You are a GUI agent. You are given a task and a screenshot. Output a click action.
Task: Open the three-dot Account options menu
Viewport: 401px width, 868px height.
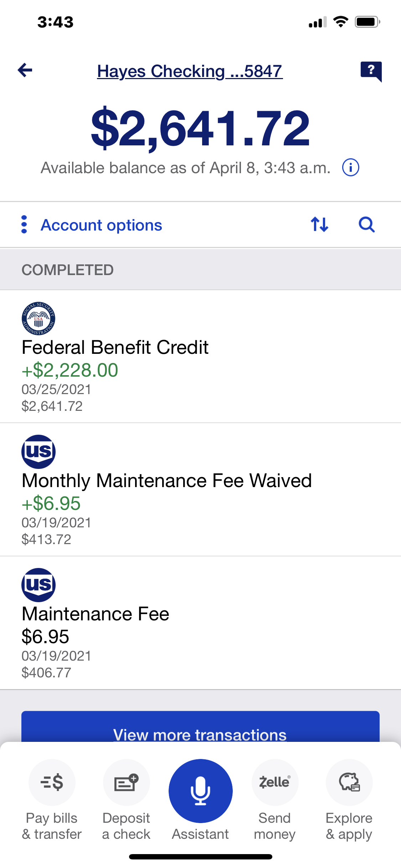(x=24, y=224)
